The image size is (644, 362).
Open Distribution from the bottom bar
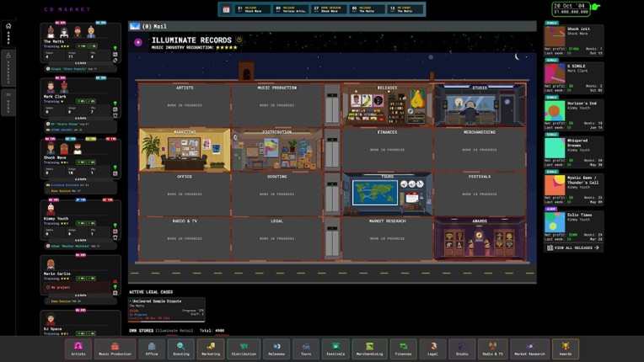(244, 349)
